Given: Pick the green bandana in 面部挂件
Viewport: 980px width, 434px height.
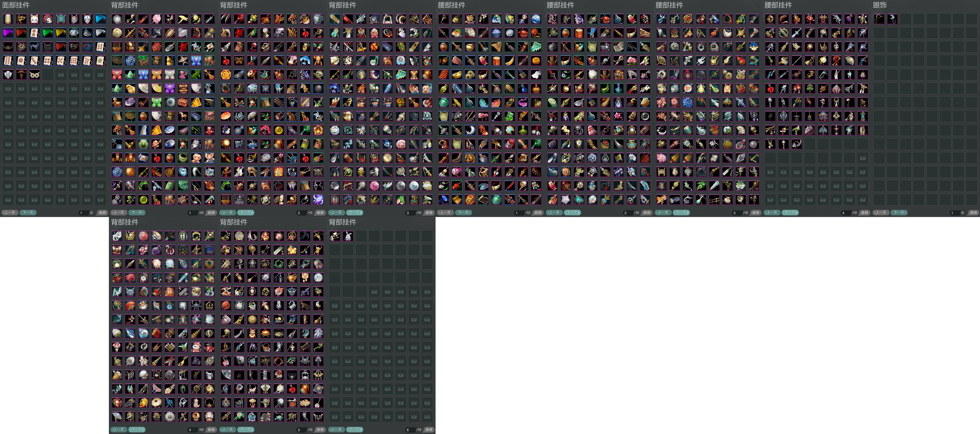Looking at the screenshot, I should coord(47,33).
